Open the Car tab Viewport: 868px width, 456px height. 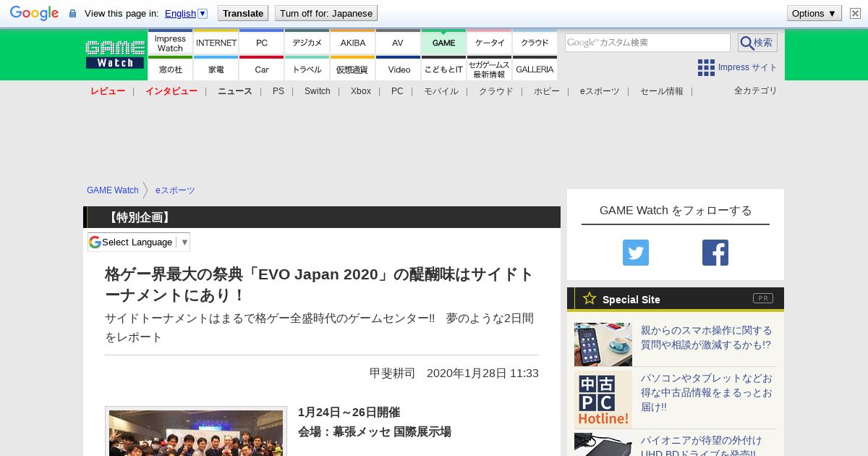click(261, 69)
